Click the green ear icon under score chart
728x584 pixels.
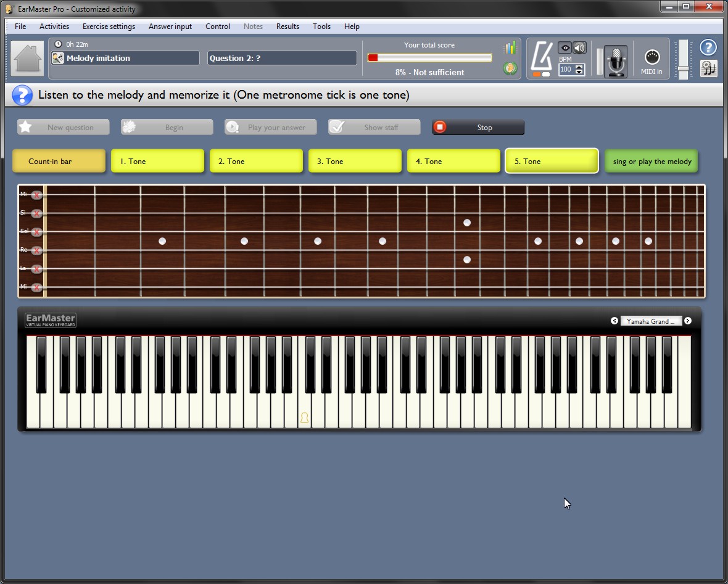510,68
